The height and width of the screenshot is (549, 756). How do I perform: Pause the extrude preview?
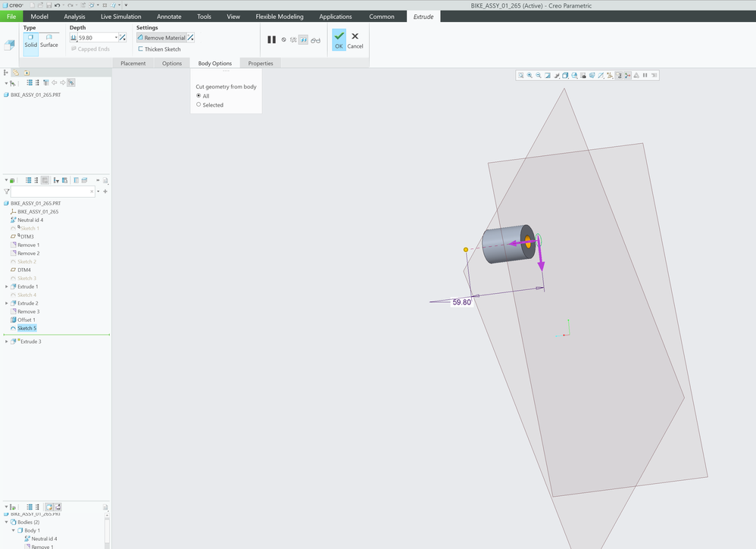click(x=272, y=39)
